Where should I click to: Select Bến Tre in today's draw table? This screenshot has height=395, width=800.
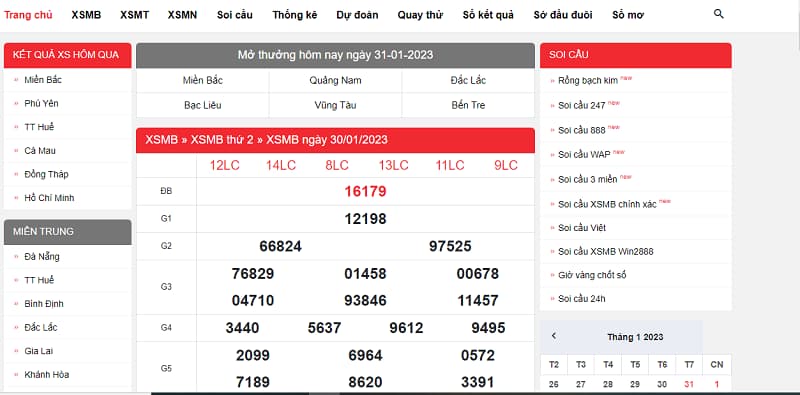click(468, 106)
